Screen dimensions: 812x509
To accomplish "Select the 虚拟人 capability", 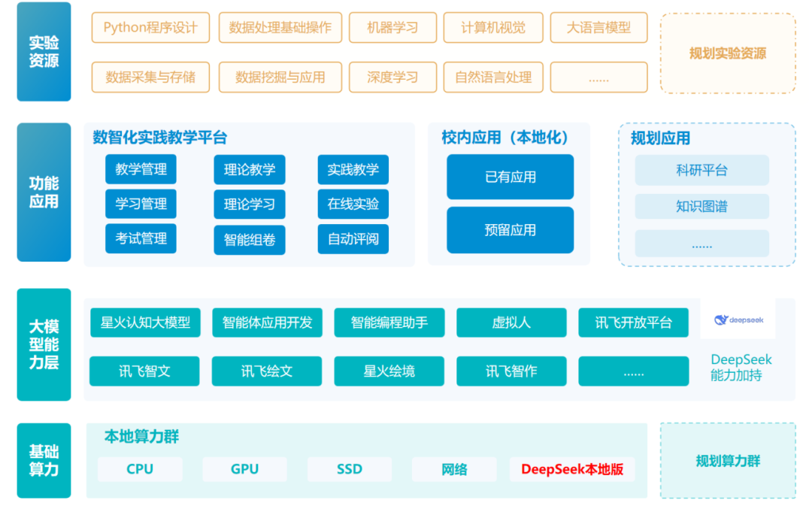I will click(511, 322).
